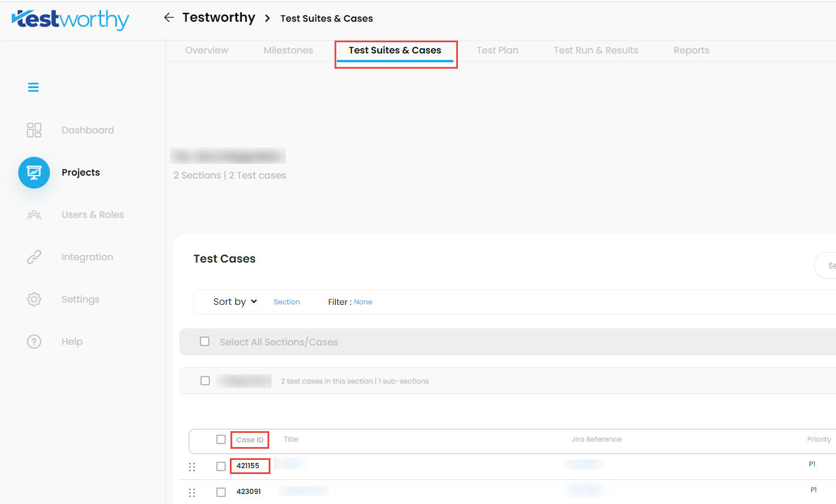The width and height of the screenshot is (836, 504).
Task: Open Users & Roles from the sidebar
Action: [34, 214]
